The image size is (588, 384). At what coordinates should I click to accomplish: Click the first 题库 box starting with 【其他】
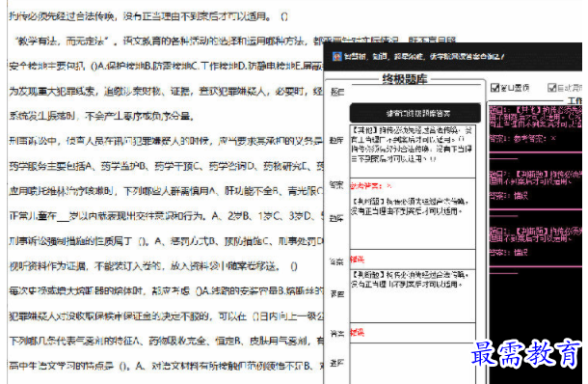click(413, 151)
